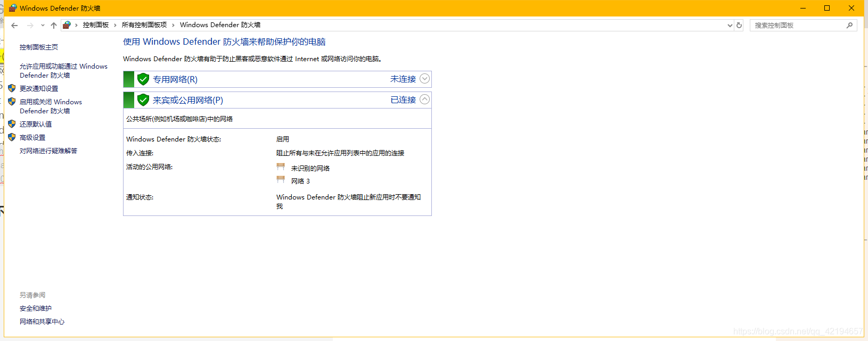Click the search magnifier icon
868x341 pixels.
(x=849, y=25)
